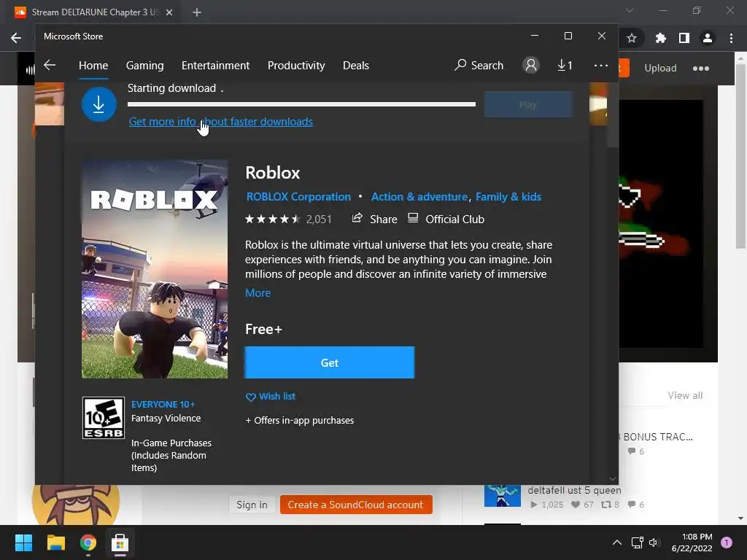Click Create a SoundCloud account
The image size is (747, 560).
(x=356, y=505)
